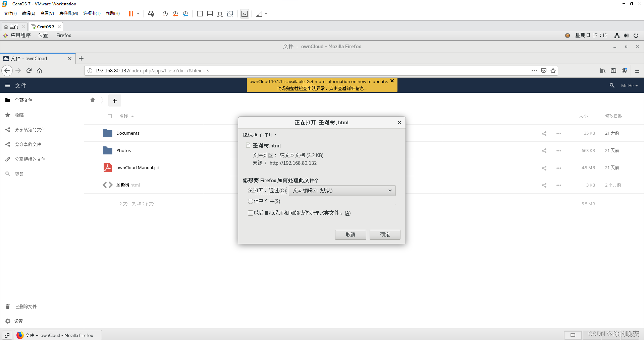This screenshot has width=644, height=340.
Task: Go to Firefox home page icon
Action: pyautogui.click(x=40, y=71)
